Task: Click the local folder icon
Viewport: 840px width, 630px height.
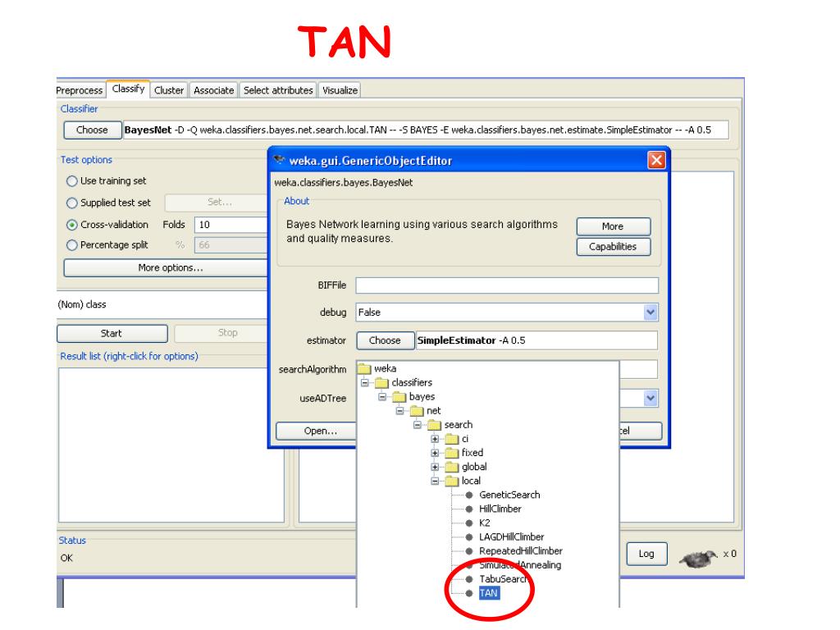Action: pyautogui.click(x=452, y=481)
